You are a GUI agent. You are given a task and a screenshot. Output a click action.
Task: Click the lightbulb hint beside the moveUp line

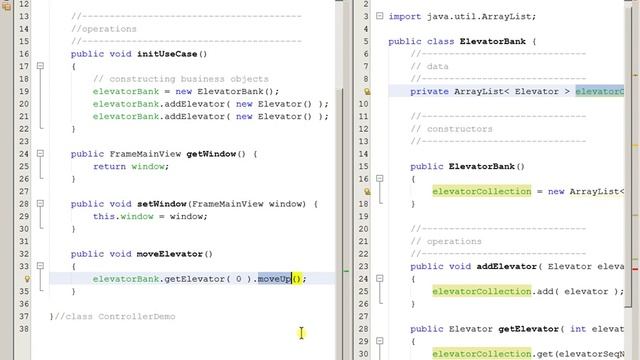click(x=27, y=279)
